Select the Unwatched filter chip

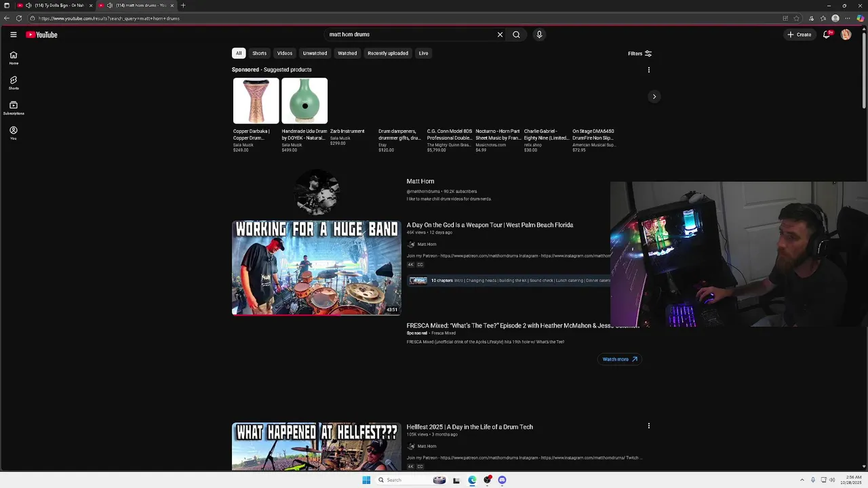pyautogui.click(x=315, y=54)
